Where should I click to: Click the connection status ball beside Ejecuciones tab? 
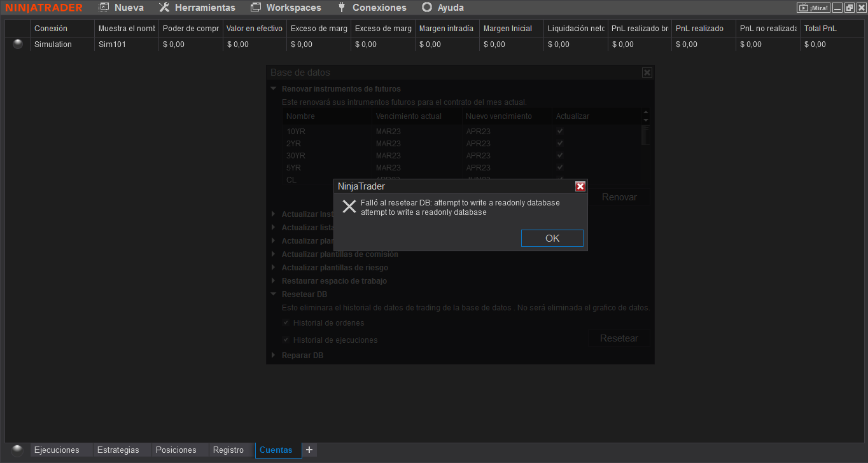point(17,450)
